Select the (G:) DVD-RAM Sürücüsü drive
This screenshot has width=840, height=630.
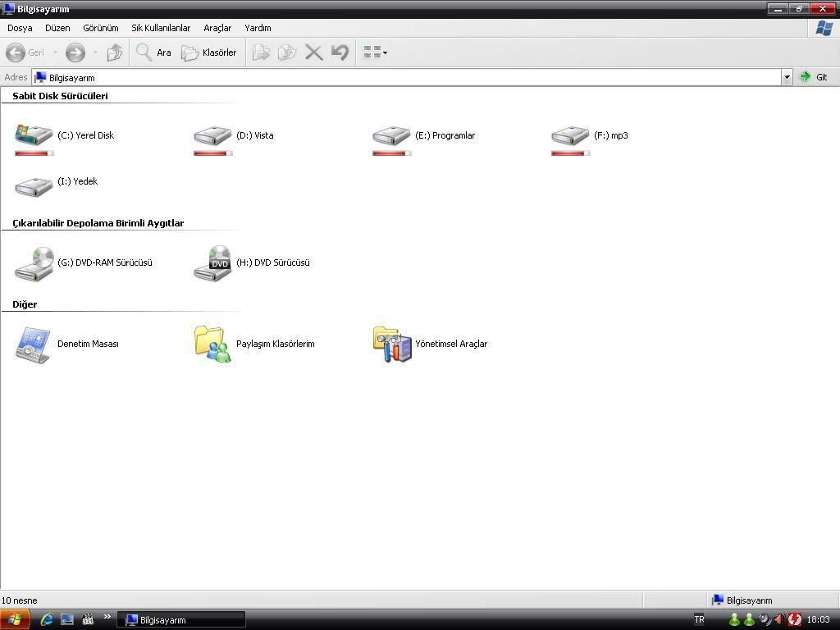(x=84, y=262)
